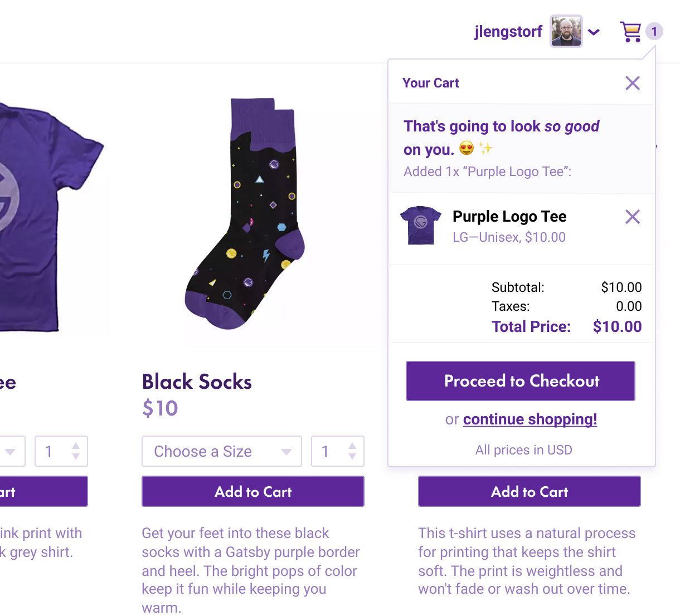Decrease the Black Socks quantity with down arrow
The width and height of the screenshot is (680, 616).
pos(352,457)
